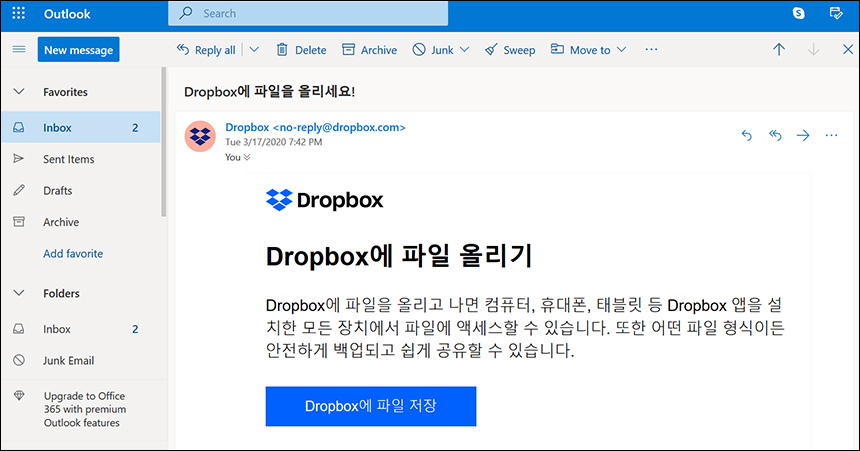This screenshot has height=451, width=860.
Task: Click the Move to folder icon
Action: pos(557,49)
